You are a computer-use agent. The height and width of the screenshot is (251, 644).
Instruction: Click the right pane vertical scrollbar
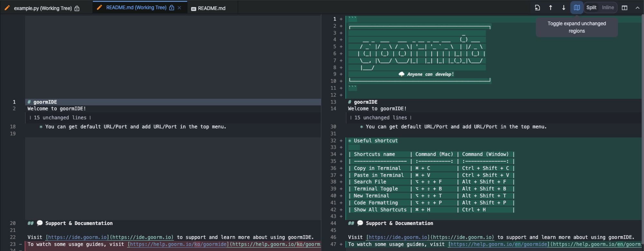642,129
